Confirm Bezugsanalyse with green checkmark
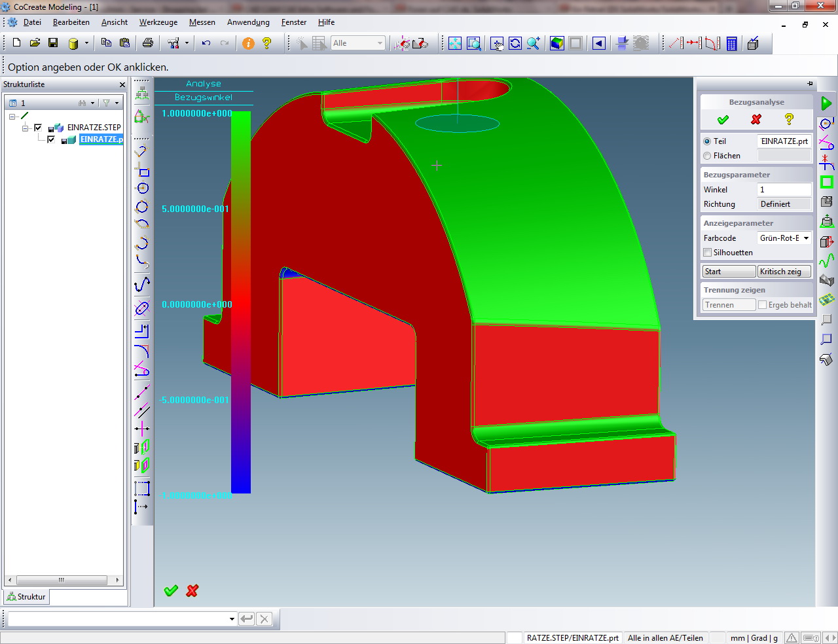This screenshot has height=644, width=838. (x=723, y=119)
